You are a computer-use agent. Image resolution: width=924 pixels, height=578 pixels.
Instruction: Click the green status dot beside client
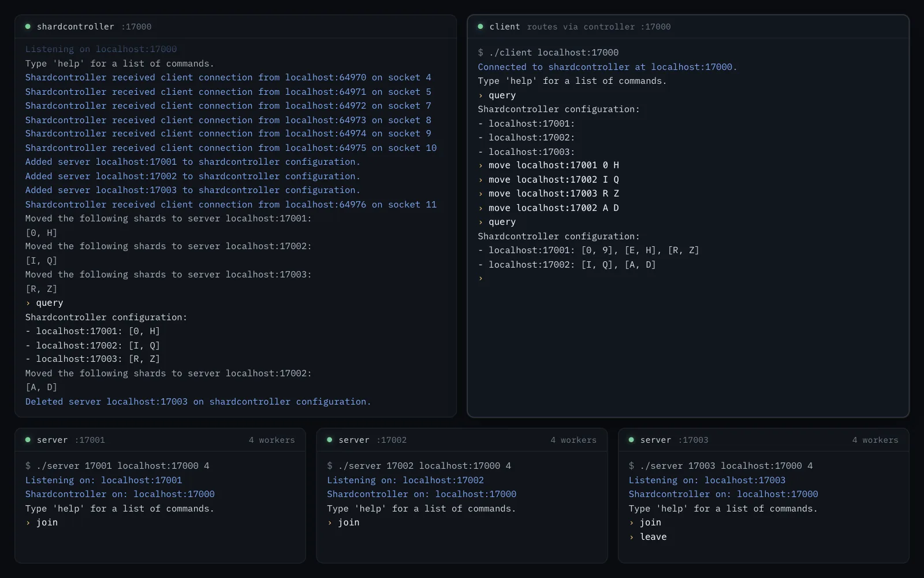click(x=480, y=27)
